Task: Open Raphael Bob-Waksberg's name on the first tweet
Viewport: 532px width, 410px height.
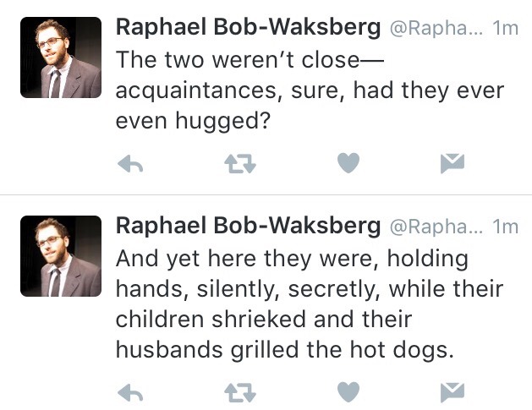Action: [x=247, y=27]
